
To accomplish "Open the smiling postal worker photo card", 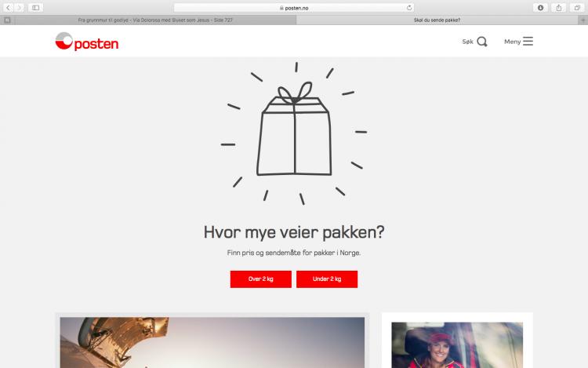I will pyautogui.click(x=457, y=344).
